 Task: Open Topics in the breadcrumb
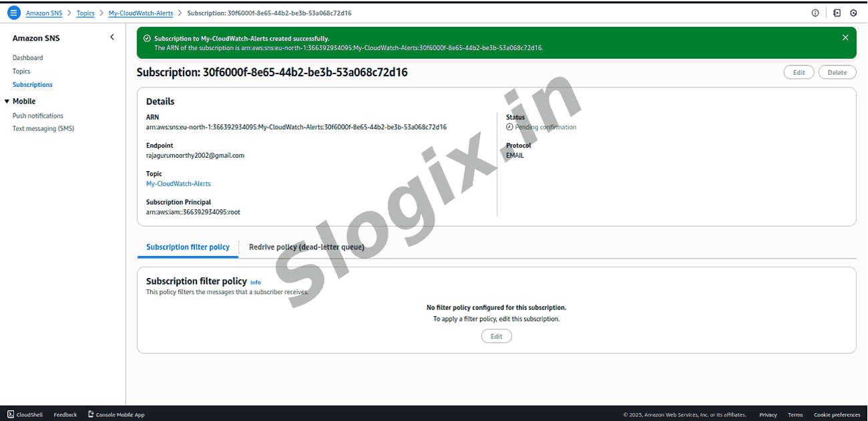point(85,13)
